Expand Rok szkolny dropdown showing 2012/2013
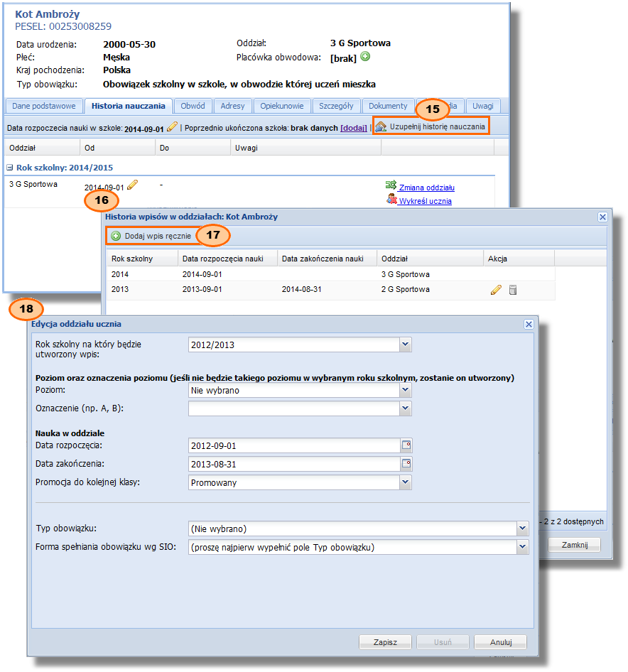Screen dimensions: 628x672 coord(405,345)
